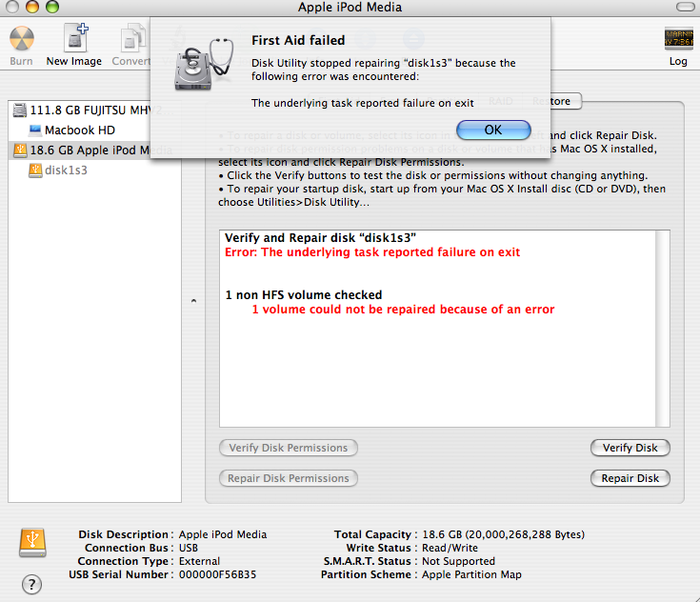Viewport: 700px width, 602px height.
Task: Select the Macbook HD volume
Action: (71, 130)
